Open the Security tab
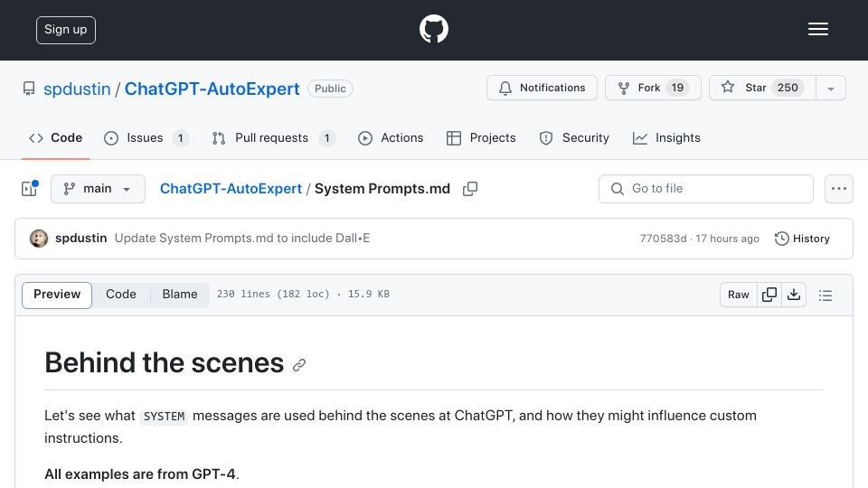The height and width of the screenshot is (488, 868). (574, 137)
